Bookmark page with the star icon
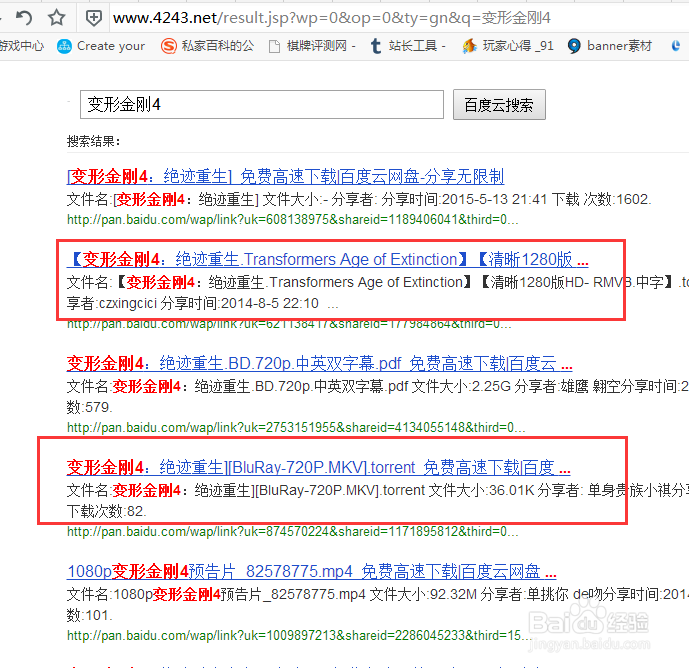Image resolution: width=689 pixels, height=668 pixels. 56,18
